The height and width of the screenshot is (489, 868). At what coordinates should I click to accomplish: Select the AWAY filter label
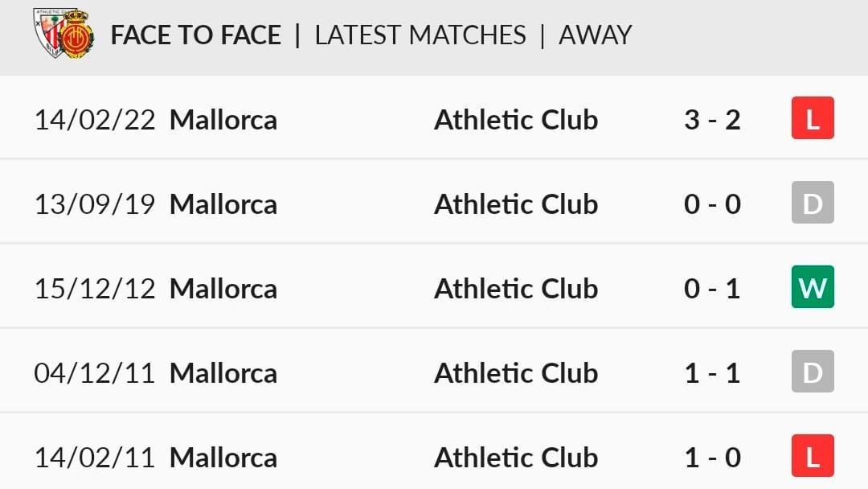point(595,35)
